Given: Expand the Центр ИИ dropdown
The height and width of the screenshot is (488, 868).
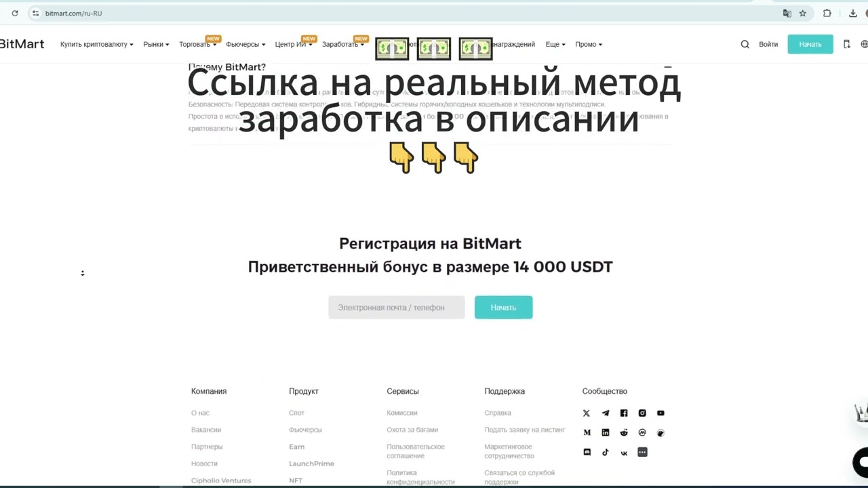Looking at the screenshot, I should pyautogui.click(x=294, y=44).
